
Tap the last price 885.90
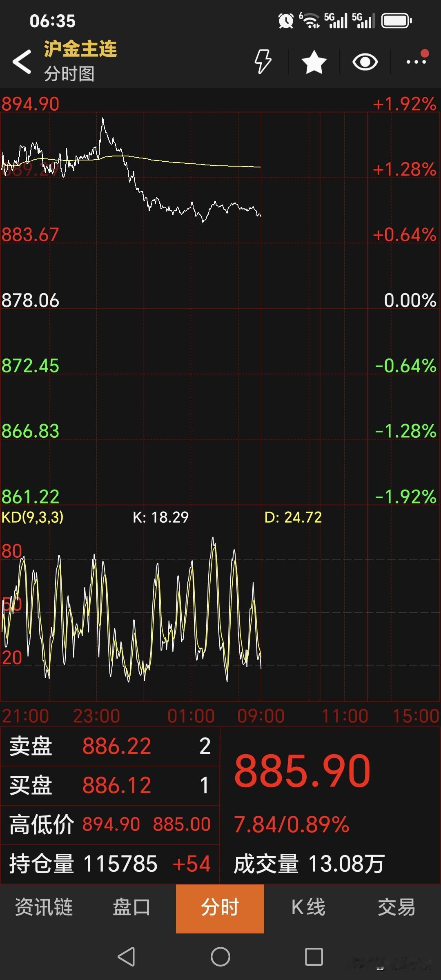click(x=303, y=771)
